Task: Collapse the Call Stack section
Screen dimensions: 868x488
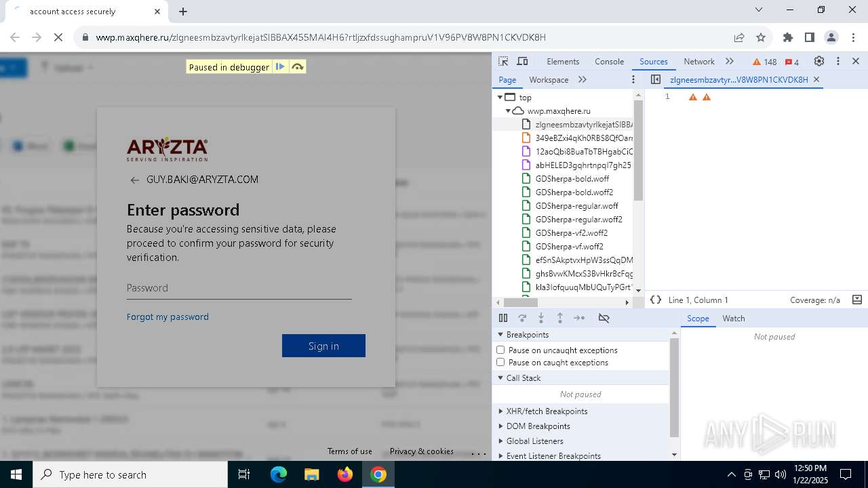Action: click(x=500, y=378)
